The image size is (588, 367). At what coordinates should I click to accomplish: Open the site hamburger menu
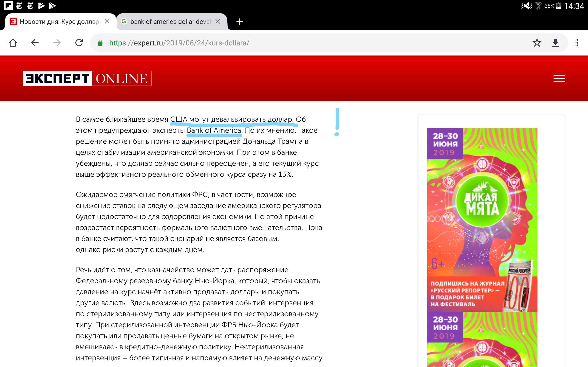[x=559, y=78]
